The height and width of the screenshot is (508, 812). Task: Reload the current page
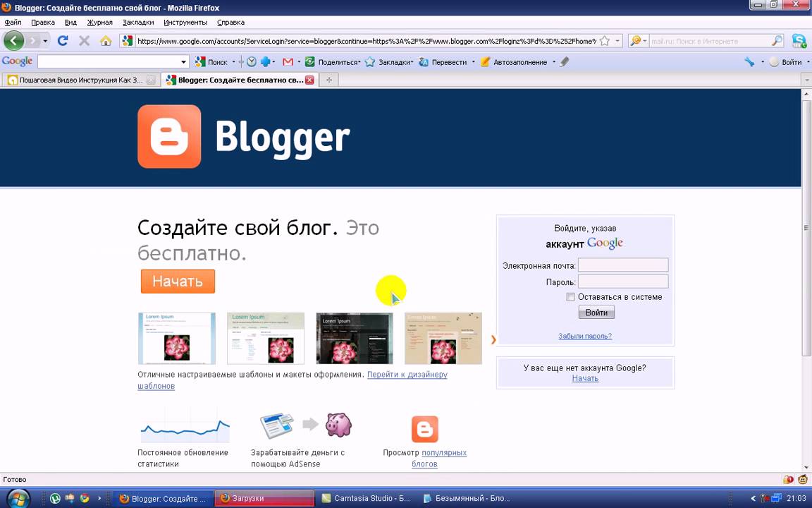pyautogui.click(x=63, y=40)
